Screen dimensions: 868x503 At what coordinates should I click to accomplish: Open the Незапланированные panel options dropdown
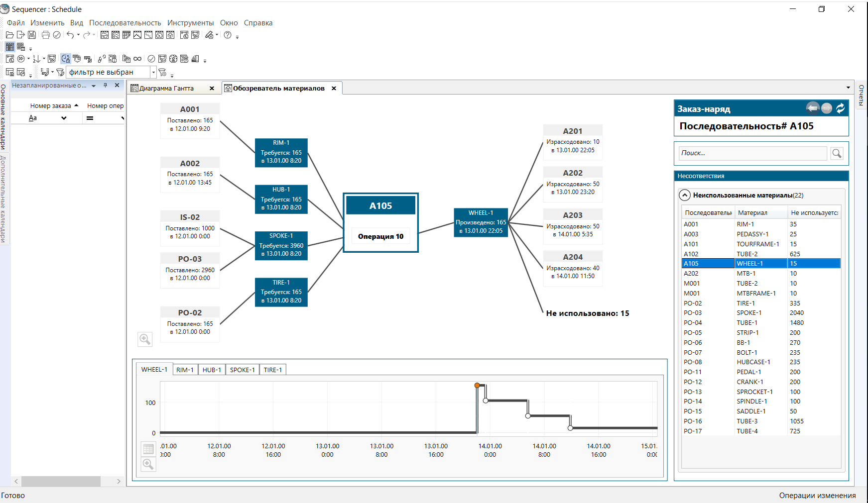[x=94, y=86]
